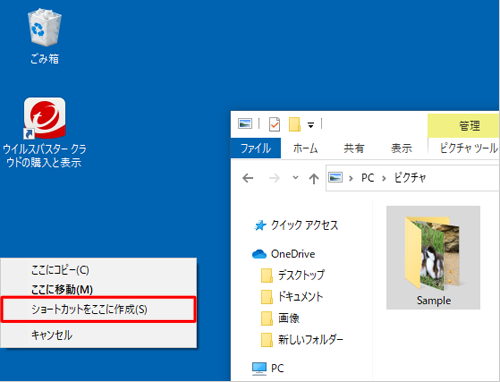Image resolution: width=500 pixels, height=382 pixels.
Task: Switch to the 表示 ribbon tab
Action: tap(402, 148)
